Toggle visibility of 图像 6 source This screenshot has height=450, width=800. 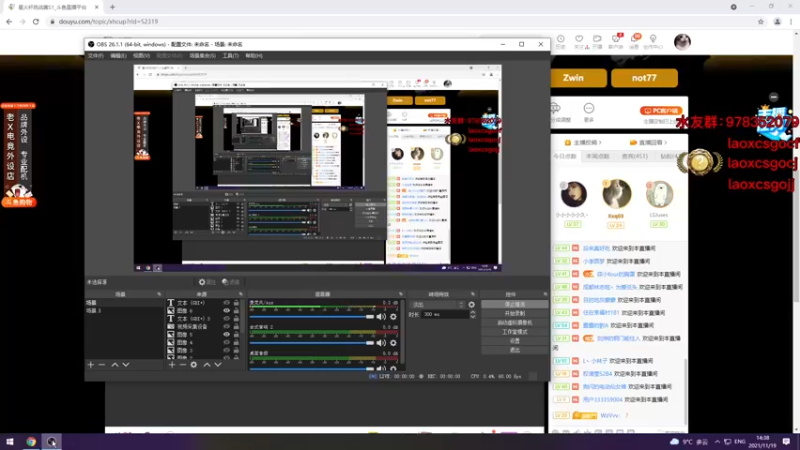click(227, 310)
